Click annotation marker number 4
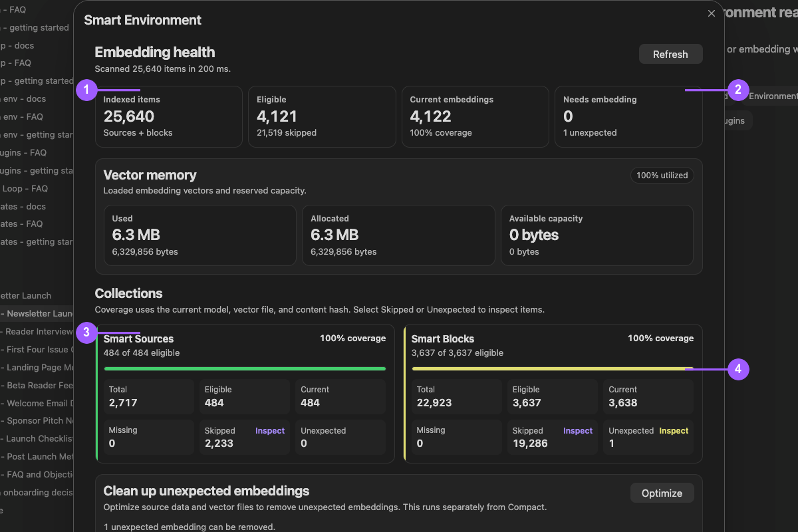Image resolution: width=798 pixels, height=532 pixels. coord(739,369)
